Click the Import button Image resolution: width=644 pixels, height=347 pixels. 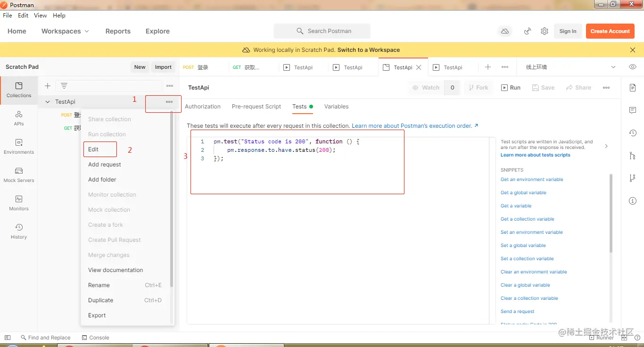[x=163, y=67]
